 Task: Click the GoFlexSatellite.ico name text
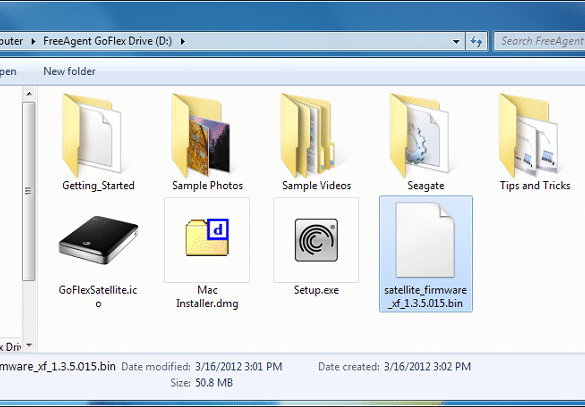[98, 297]
